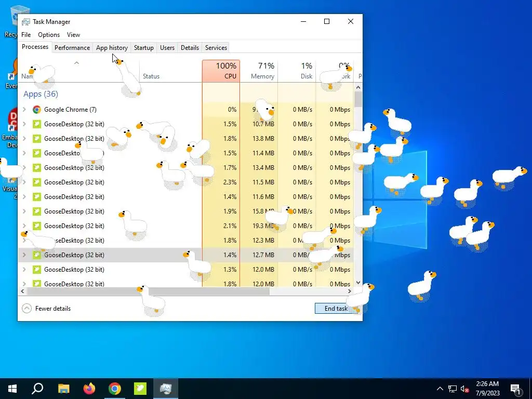Viewport: 532px width, 399px height.
Task: Click the Apps (36) group heading
Action: [41, 94]
